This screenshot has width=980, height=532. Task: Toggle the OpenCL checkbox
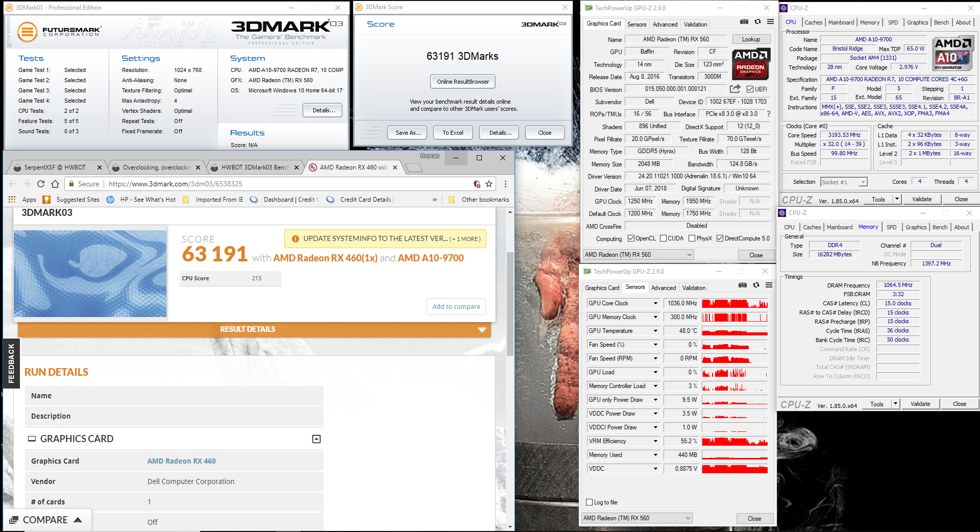tap(631, 238)
